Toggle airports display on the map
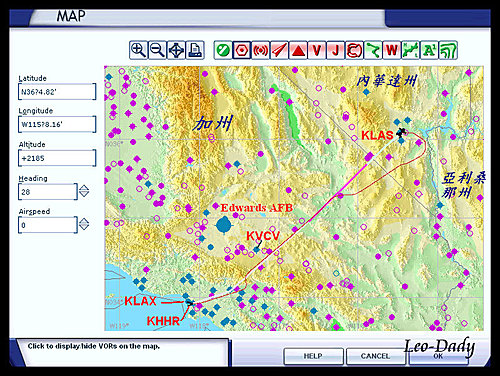The height and width of the screenshot is (376, 500). click(x=223, y=51)
